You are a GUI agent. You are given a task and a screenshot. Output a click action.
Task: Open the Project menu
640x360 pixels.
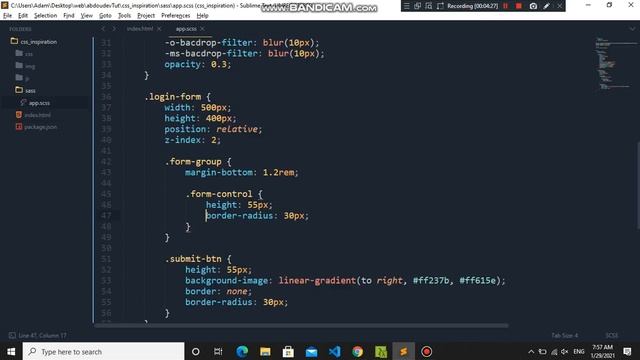coord(146,16)
